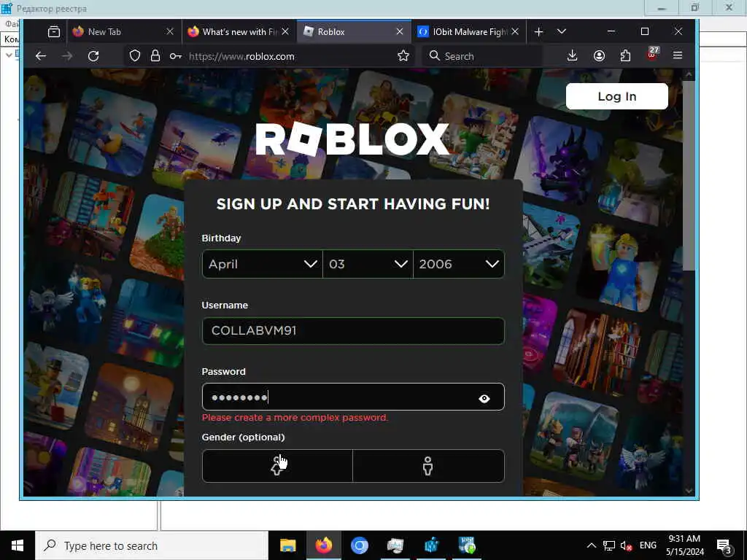
Task: Close the Roblox tab
Action: 400,32
